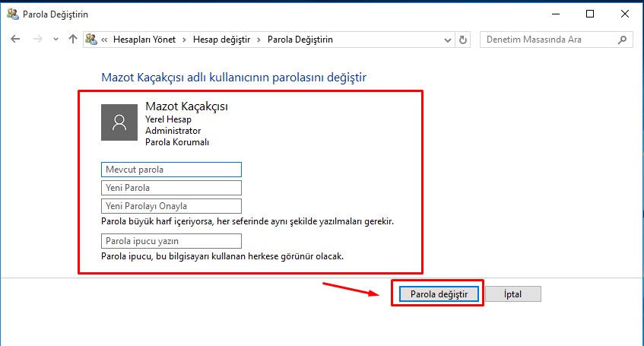Click the Mazot Kaçakçısı user avatar picture
The height and width of the screenshot is (346, 644).
(119, 122)
